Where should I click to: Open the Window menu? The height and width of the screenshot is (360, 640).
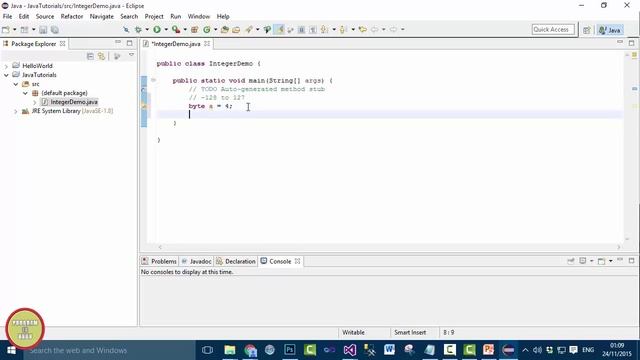click(199, 16)
